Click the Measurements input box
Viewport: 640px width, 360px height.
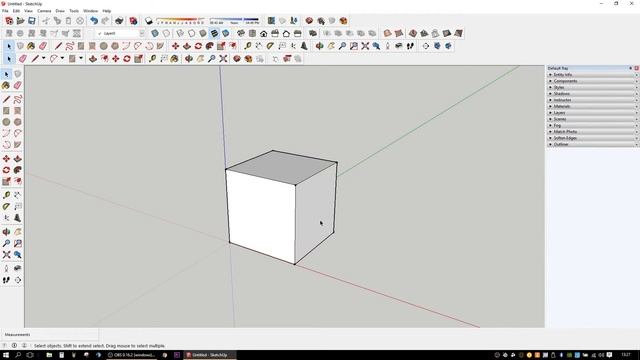tap(49, 335)
